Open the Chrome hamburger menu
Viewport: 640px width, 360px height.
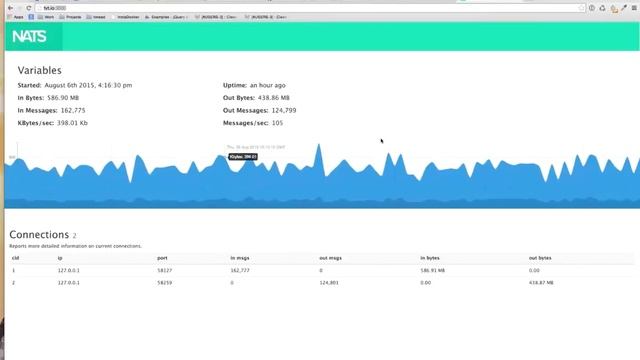click(x=634, y=8)
